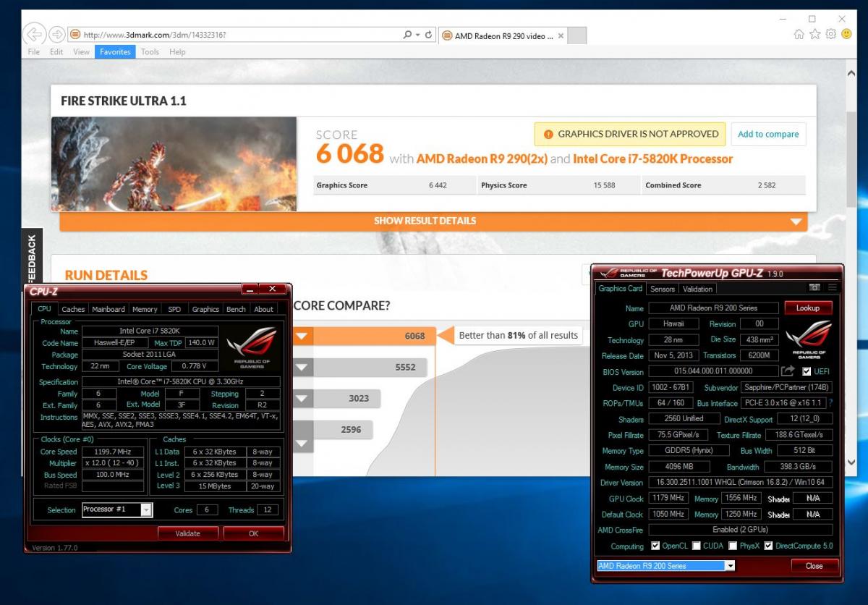Click the search magnifier in the address bar
868x605 pixels.
pos(409,35)
